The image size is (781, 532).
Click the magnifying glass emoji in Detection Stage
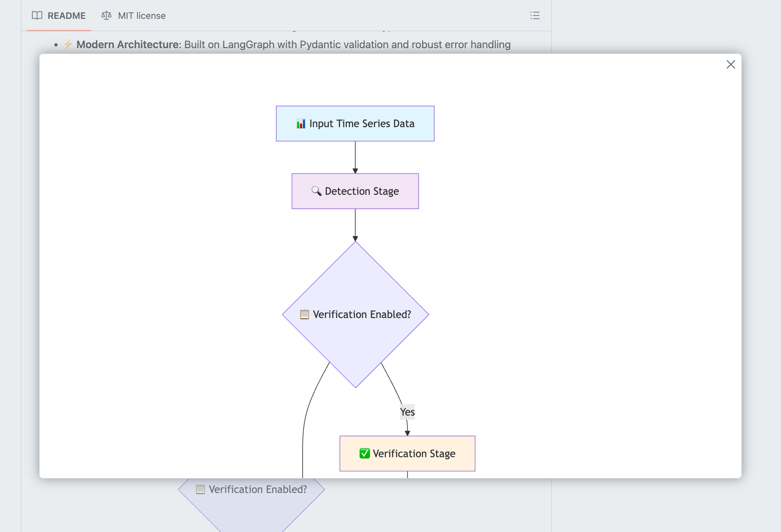(x=316, y=191)
